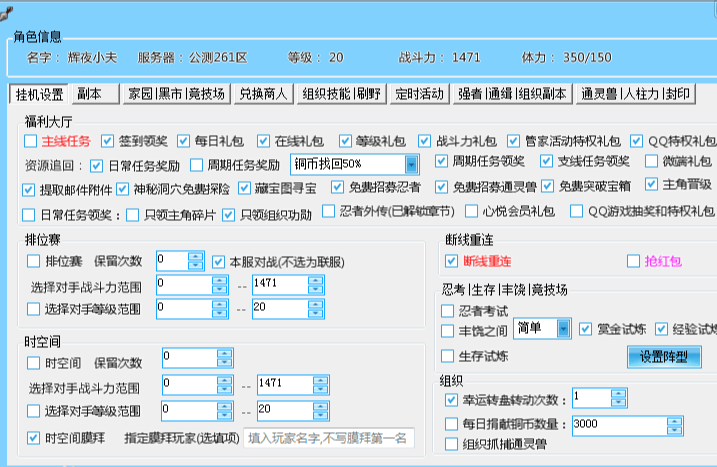Viewport: 717px width, 467px height.
Task: Uncheck the 提取邮件附件 checkbox
Action: [28, 189]
